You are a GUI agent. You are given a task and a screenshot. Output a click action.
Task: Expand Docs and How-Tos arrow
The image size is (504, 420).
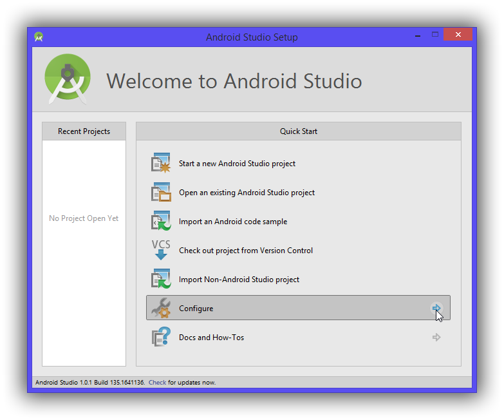tap(436, 337)
